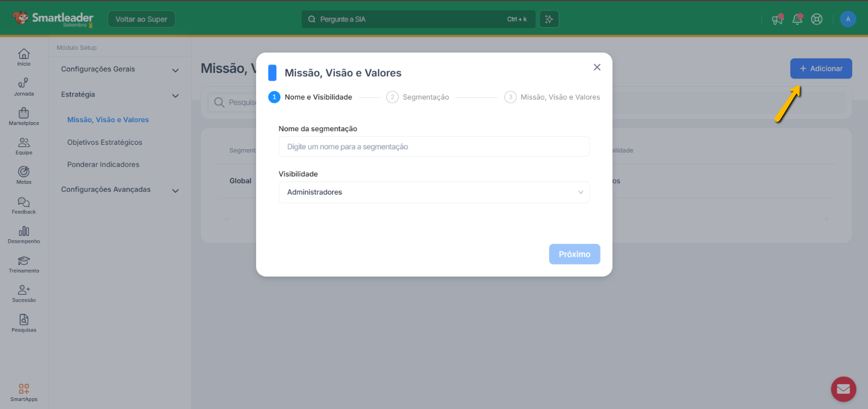
Task: Open the Jornada sidebar icon
Action: 24,84
